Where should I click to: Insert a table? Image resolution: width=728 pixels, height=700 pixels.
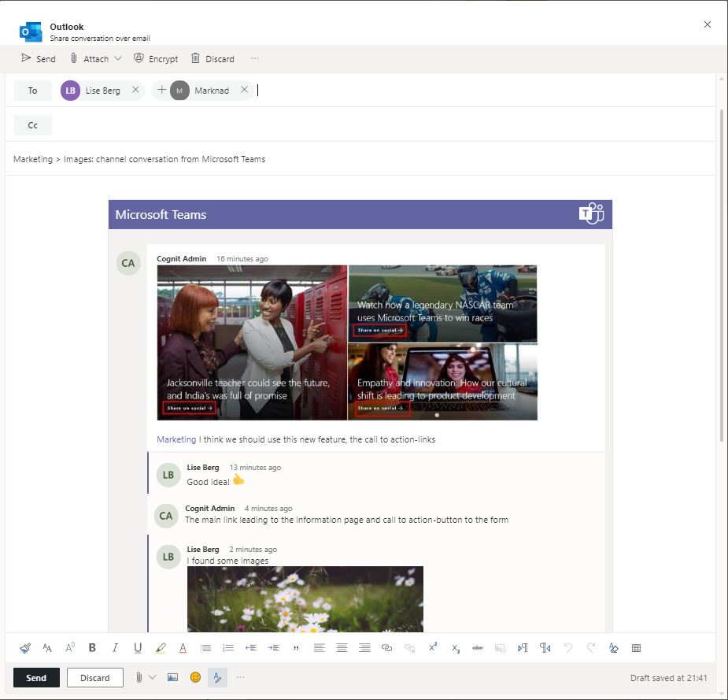point(636,647)
